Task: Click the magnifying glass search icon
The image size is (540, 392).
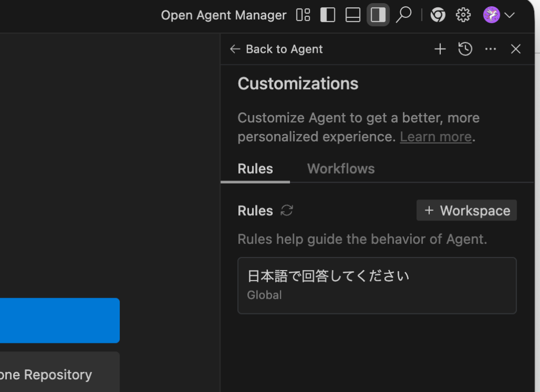Action: (x=403, y=15)
